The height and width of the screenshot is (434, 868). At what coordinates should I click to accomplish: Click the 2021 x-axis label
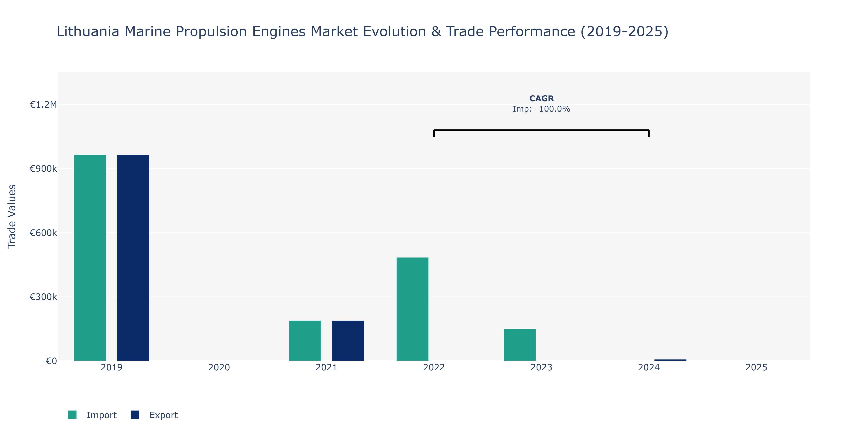coord(327,367)
